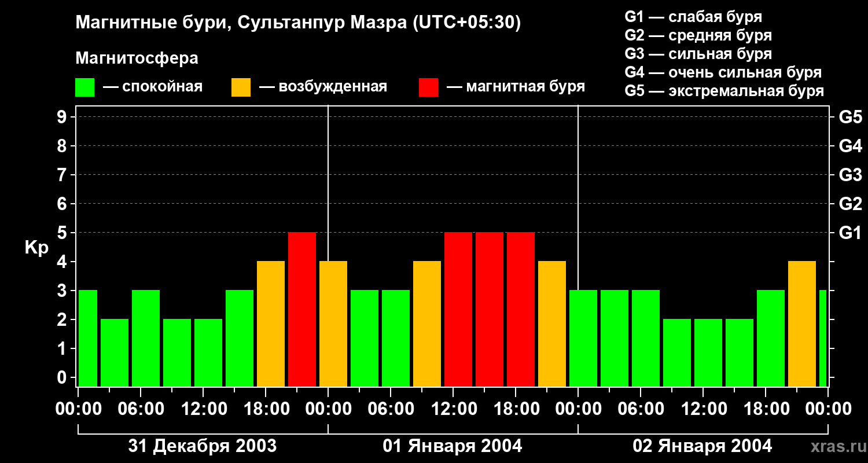Click the 'Kp' axis title
The width and height of the screenshot is (868, 463).
click(x=36, y=247)
